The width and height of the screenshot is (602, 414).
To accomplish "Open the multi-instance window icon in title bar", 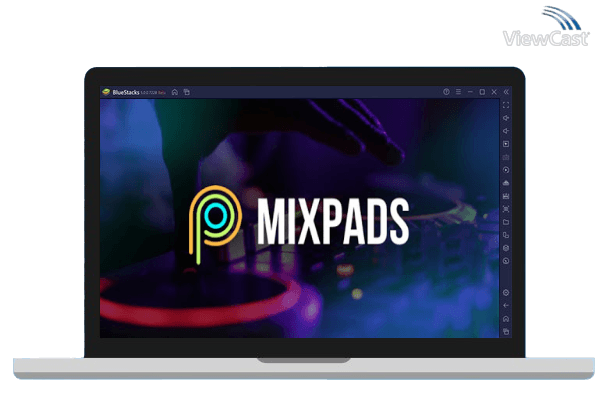I will pos(187,92).
